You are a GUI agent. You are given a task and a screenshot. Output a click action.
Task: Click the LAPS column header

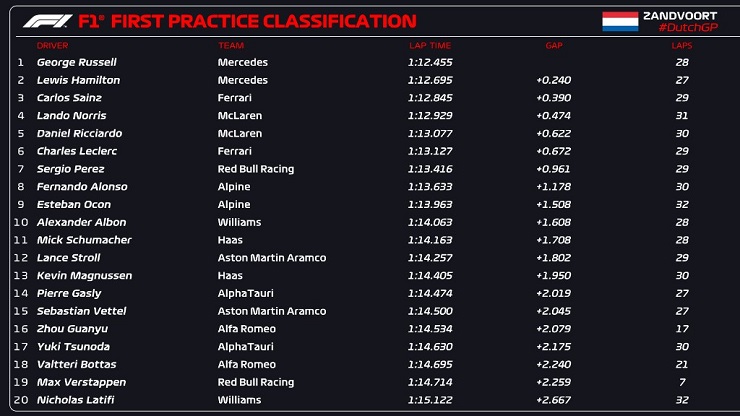681,45
